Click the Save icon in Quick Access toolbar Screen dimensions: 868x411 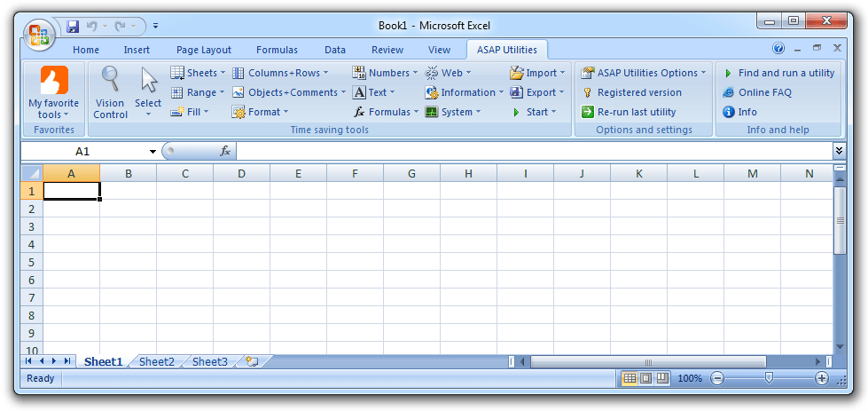[x=73, y=26]
